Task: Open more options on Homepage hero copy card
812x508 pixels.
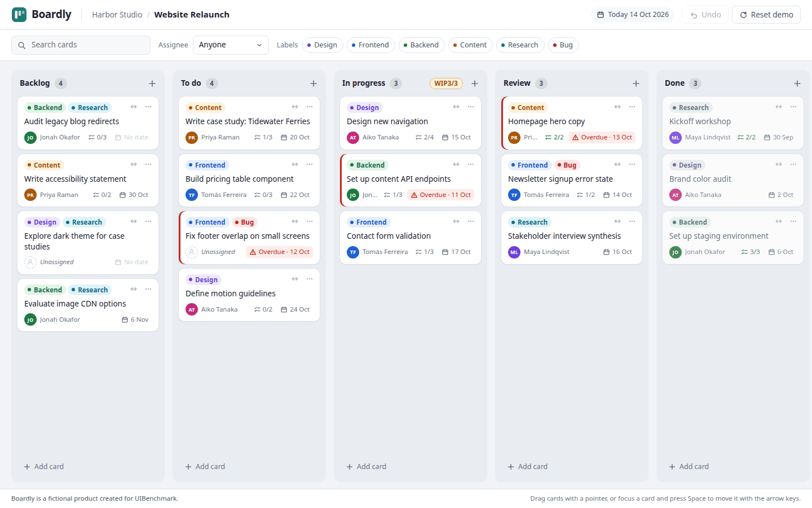Action: pos(632,107)
